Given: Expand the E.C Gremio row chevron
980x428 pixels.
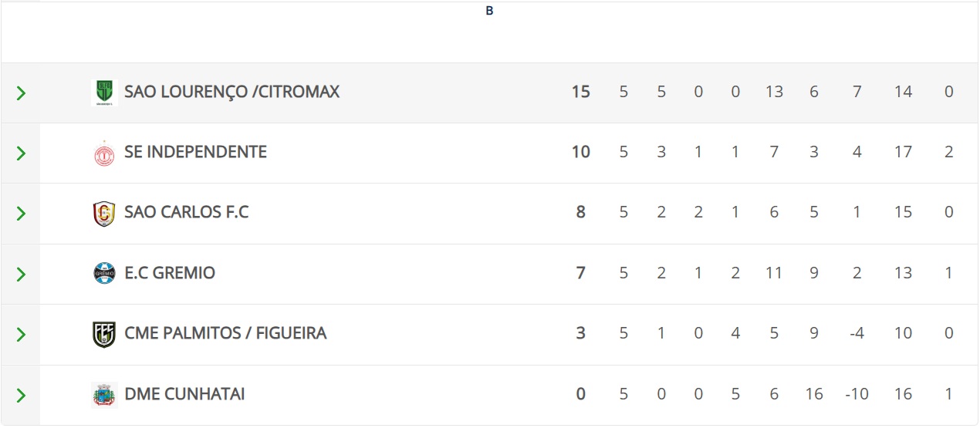Looking at the screenshot, I should point(21,274).
